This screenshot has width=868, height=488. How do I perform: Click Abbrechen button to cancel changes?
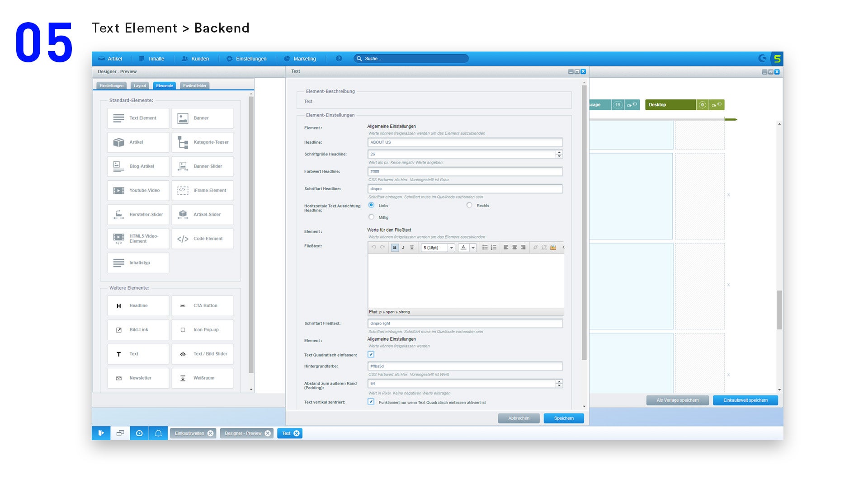pyautogui.click(x=518, y=418)
